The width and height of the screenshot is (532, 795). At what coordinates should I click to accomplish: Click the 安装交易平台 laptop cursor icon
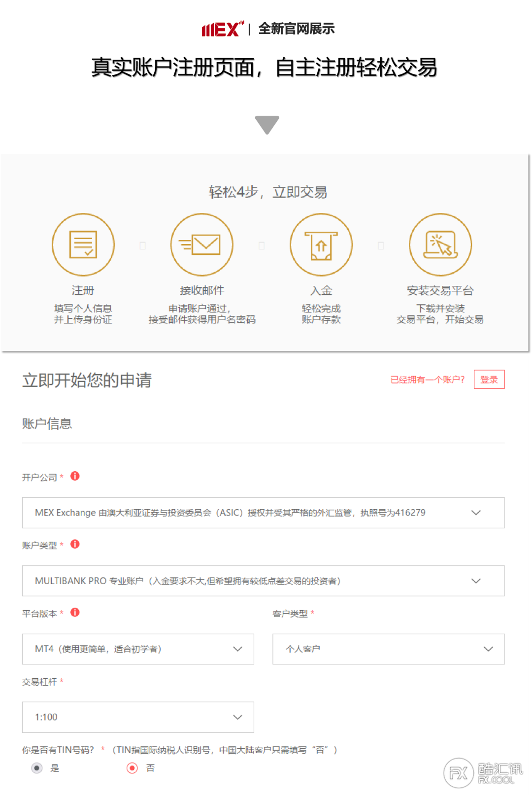[440, 244]
